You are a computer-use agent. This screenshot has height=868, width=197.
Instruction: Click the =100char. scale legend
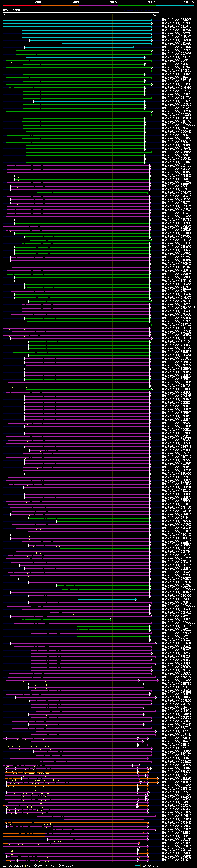tap(146, 865)
